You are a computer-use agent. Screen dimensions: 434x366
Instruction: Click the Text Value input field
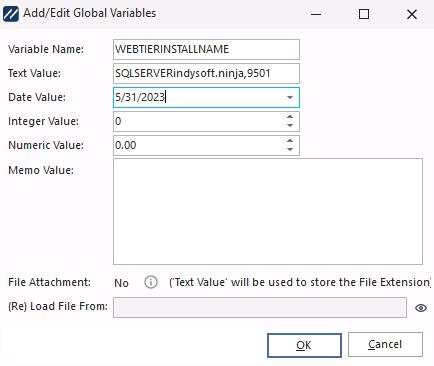tap(206, 73)
